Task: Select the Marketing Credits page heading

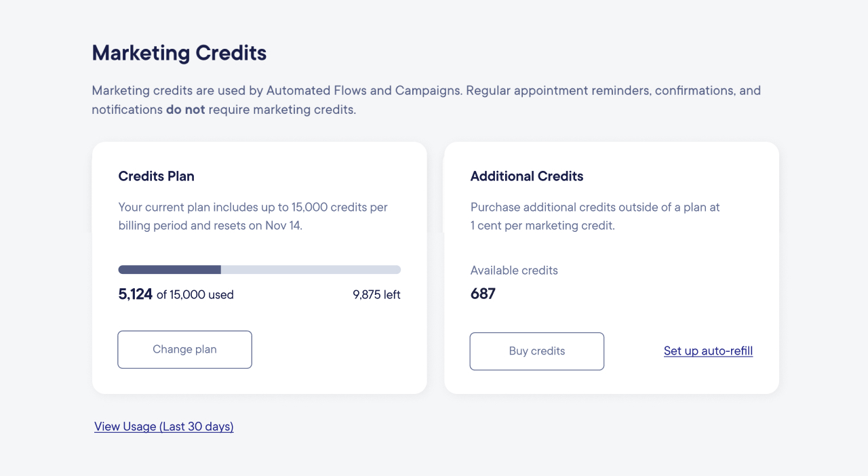Action: [x=179, y=53]
